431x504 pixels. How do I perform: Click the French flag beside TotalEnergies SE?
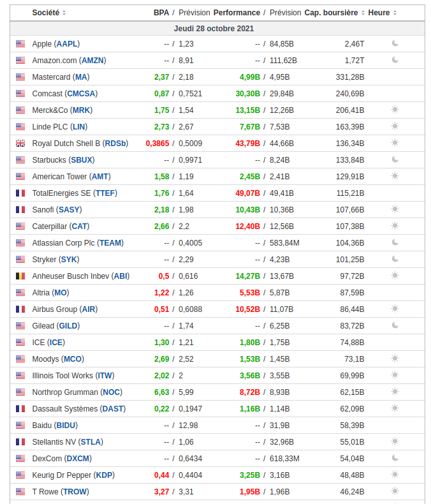[20, 193]
